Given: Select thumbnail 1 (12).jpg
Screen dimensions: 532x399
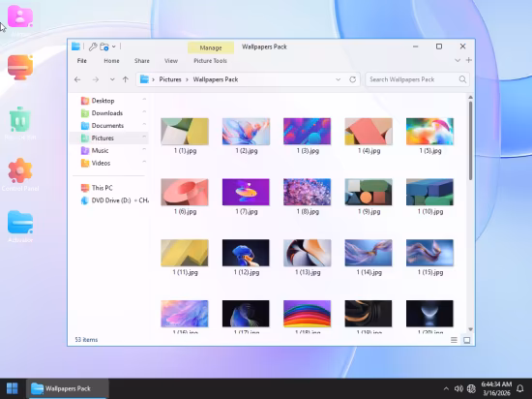Looking at the screenshot, I should pos(246,253).
